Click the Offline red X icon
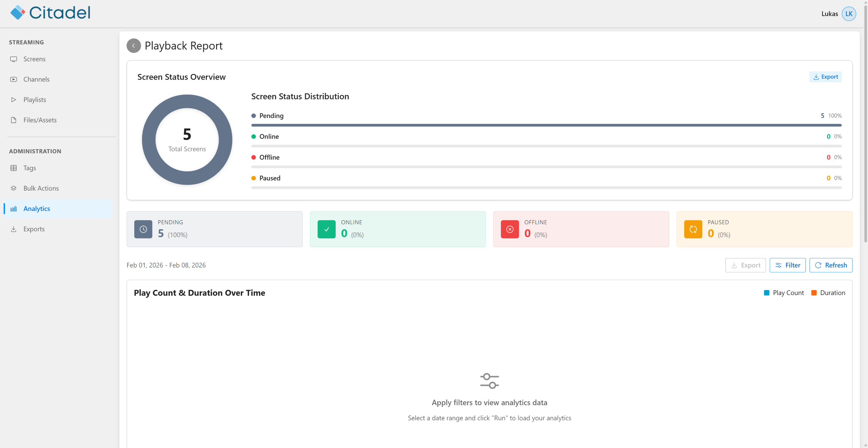 coord(510,229)
